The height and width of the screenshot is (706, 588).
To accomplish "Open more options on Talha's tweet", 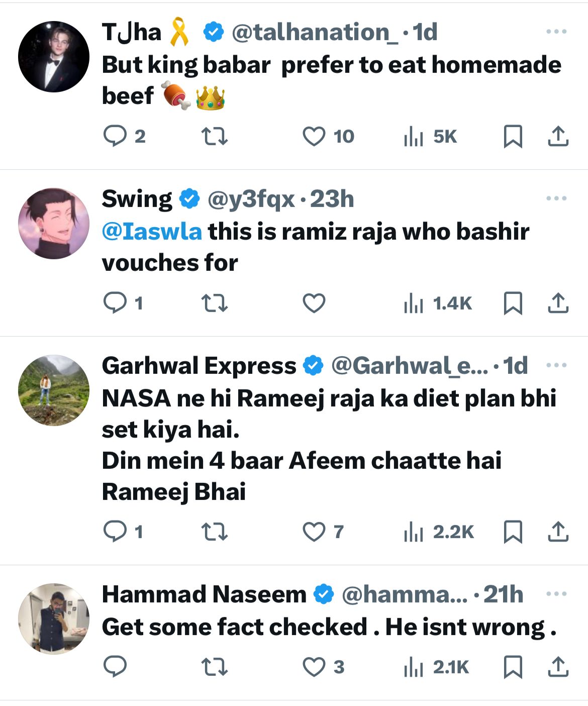I will pyautogui.click(x=556, y=32).
